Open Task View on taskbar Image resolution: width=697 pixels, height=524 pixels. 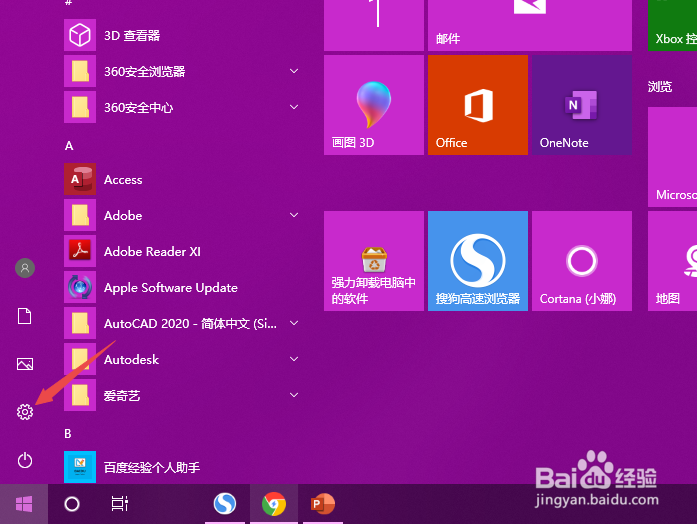click(120, 504)
